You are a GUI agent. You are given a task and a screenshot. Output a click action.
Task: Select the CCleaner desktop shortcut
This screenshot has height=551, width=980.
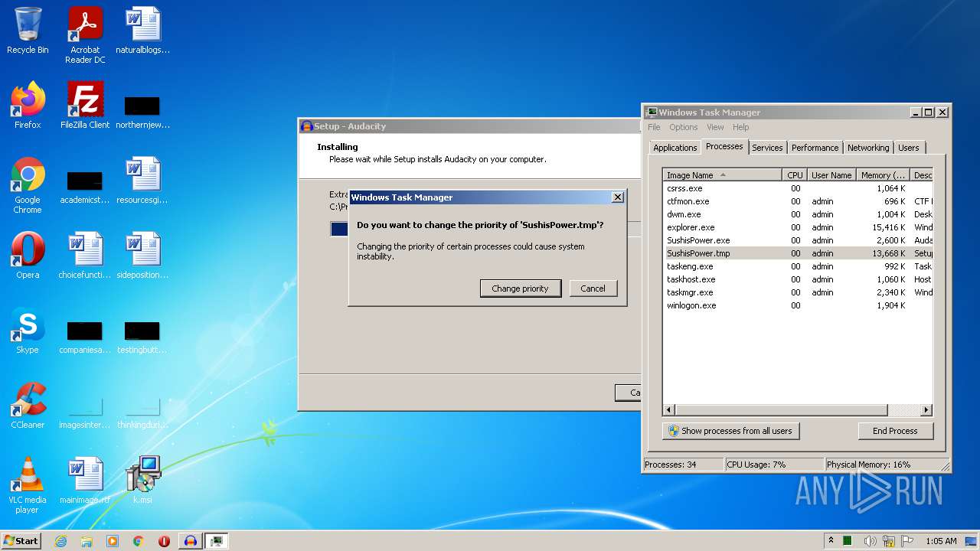28,406
